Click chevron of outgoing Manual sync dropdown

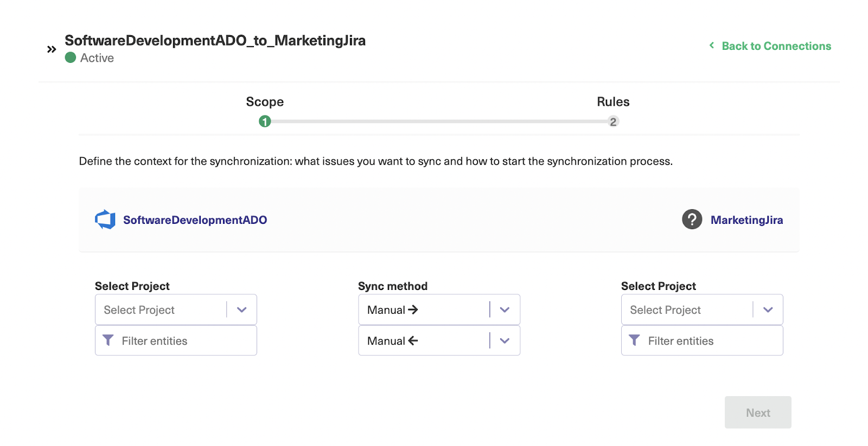coord(505,310)
